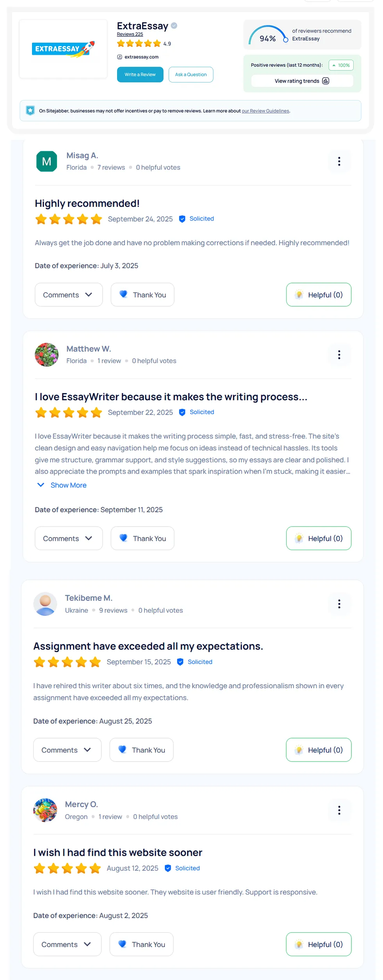Open three-dot menu on Misag A. review
Screen dimensions: 383x980
(339, 161)
